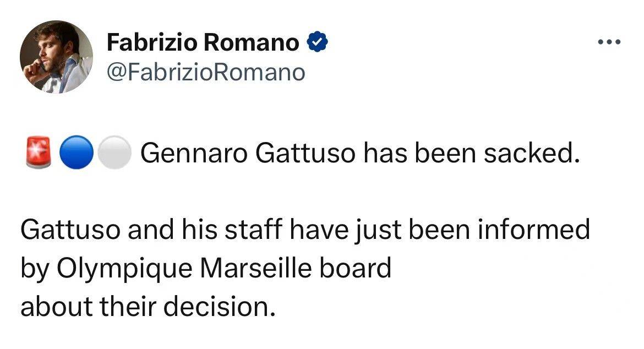Click "Gattuso" starting the second paragraph
Viewport: 644px width, 349px height.
(x=66, y=230)
